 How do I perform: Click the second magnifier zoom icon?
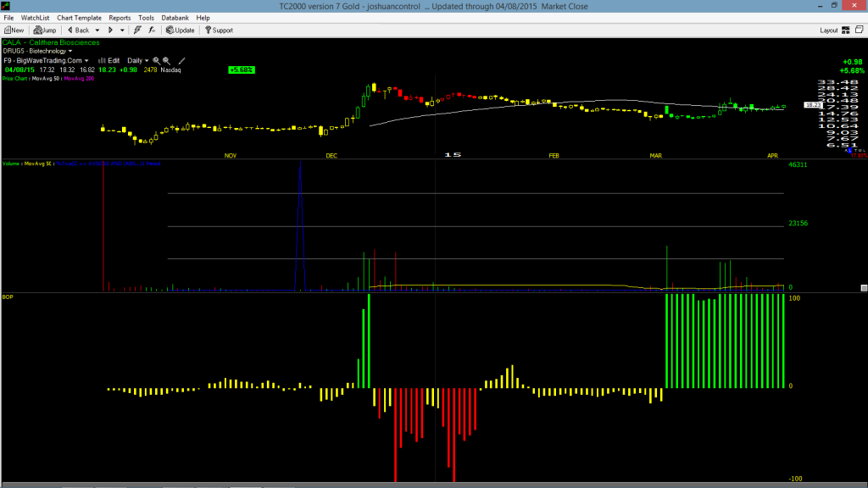[x=167, y=60]
